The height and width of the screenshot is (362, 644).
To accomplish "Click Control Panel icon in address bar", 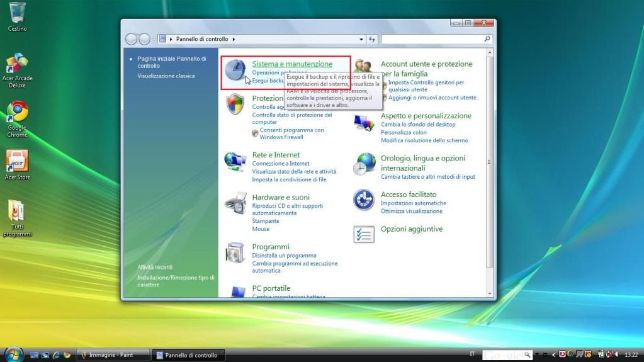I will [x=162, y=39].
